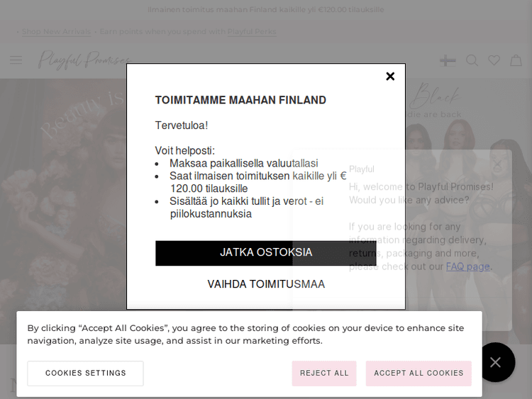Image resolution: width=532 pixels, height=399 pixels.
Task: Click the Playful Promises logo
Action: 84,60
